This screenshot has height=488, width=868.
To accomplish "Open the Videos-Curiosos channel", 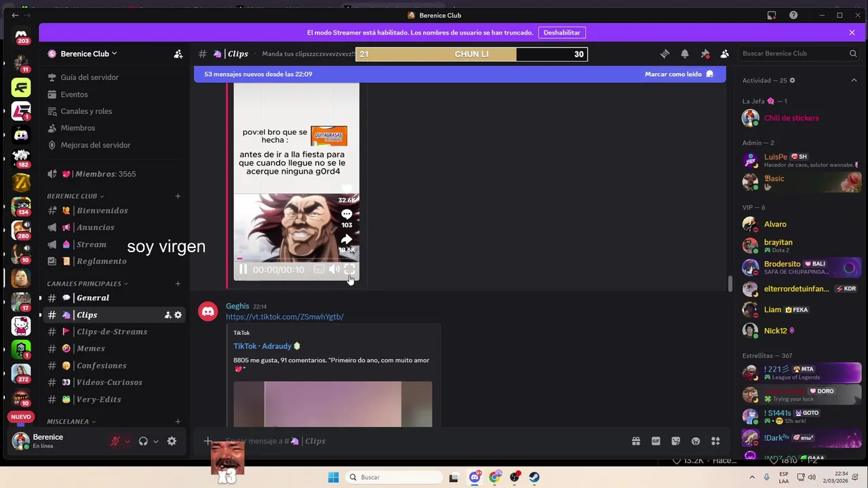I will click(109, 383).
